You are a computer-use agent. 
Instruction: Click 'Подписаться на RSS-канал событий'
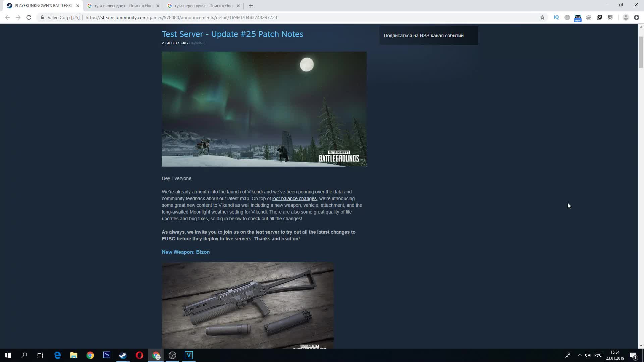tap(424, 36)
